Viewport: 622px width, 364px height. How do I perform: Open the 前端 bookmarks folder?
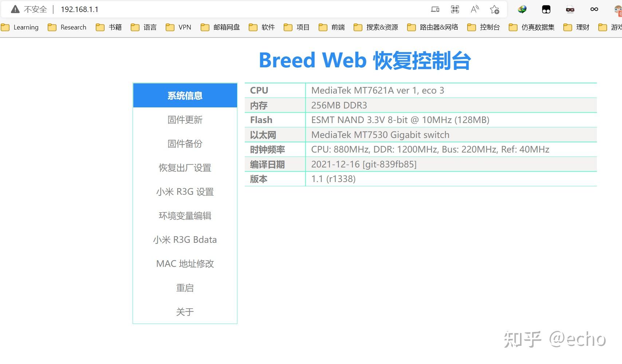coord(331,27)
